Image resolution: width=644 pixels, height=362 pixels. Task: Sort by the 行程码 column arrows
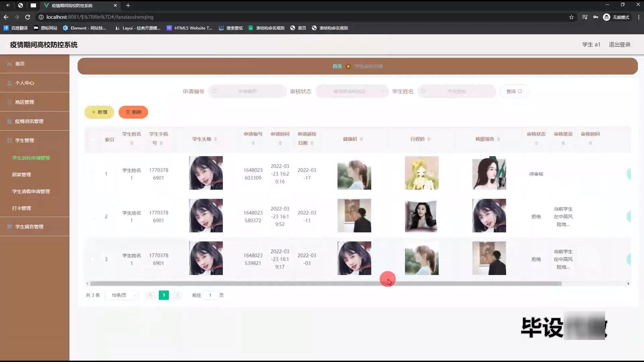pyautogui.click(x=429, y=139)
